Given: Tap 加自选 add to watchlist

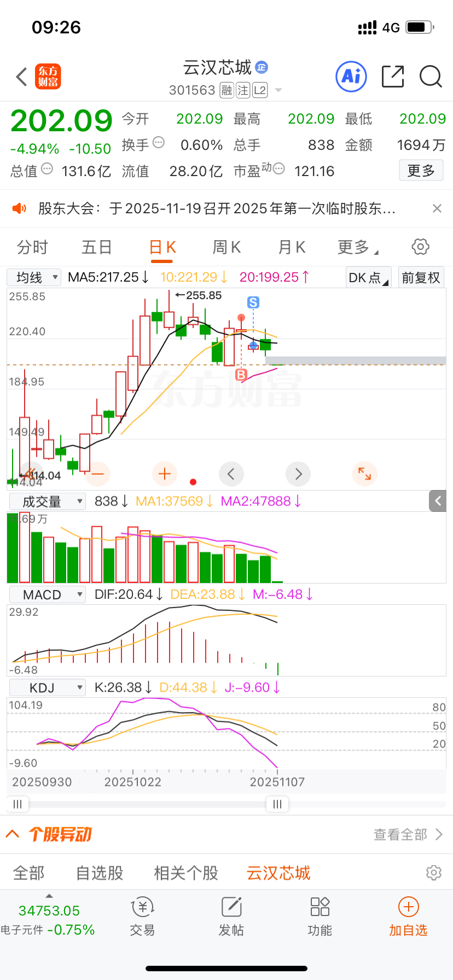Looking at the screenshot, I should [408, 917].
